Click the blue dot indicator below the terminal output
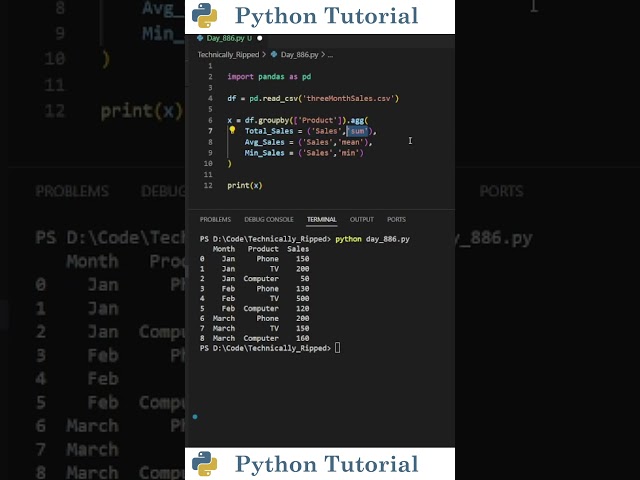This screenshot has height=480, width=640. coord(195,417)
